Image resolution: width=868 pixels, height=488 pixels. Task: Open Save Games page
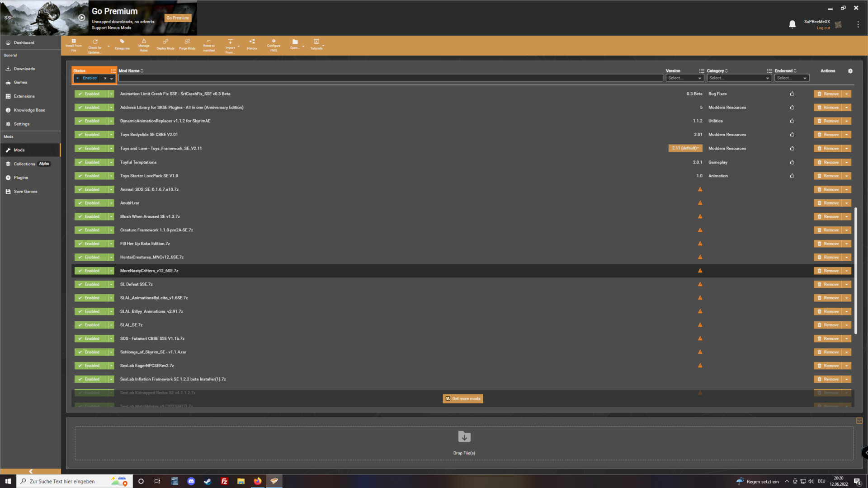pyautogui.click(x=25, y=192)
